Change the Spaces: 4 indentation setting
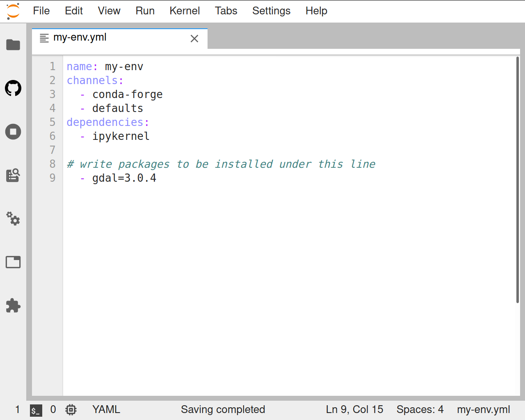This screenshot has width=525, height=420. tap(420, 409)
